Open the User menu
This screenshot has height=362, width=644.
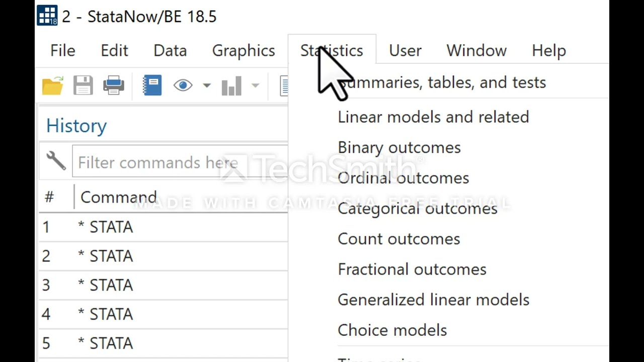point(405,51)
